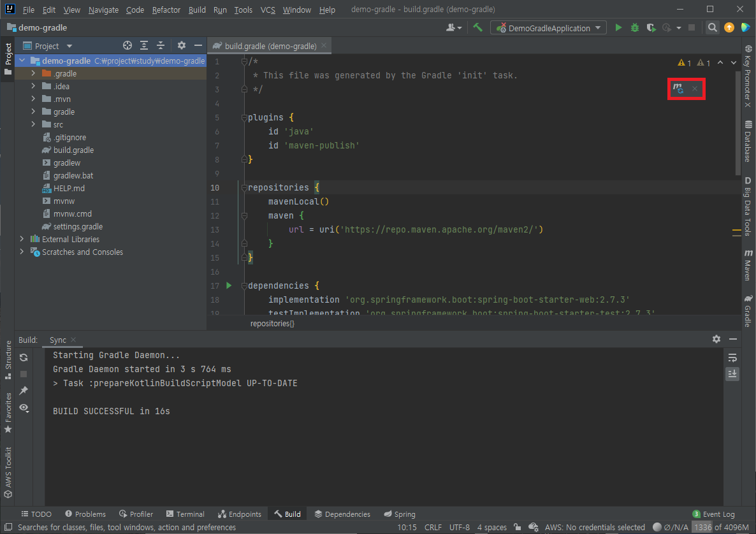Run with Coverage icon in toolbar
The width and height of the screenshot is (756, 534).
pos(651,27)
